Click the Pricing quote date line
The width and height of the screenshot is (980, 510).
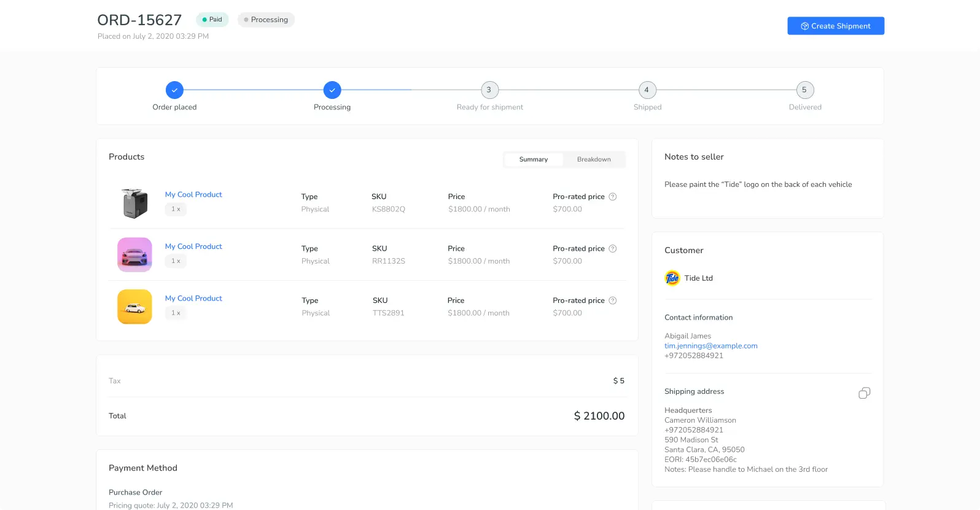click(x=171, y=505)
